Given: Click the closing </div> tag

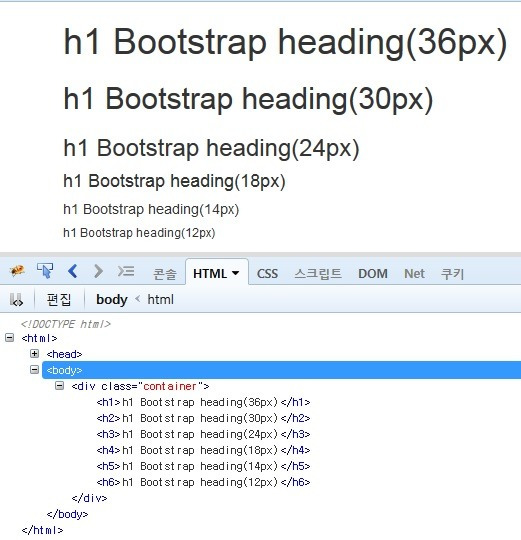Looking at the screenshot, I should pos(89,498).
